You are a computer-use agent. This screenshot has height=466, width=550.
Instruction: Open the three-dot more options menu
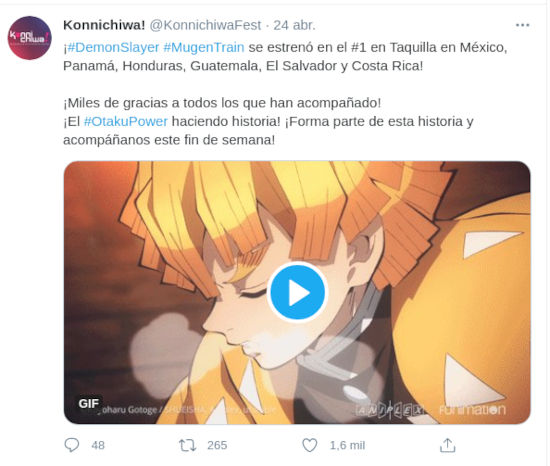522,25
